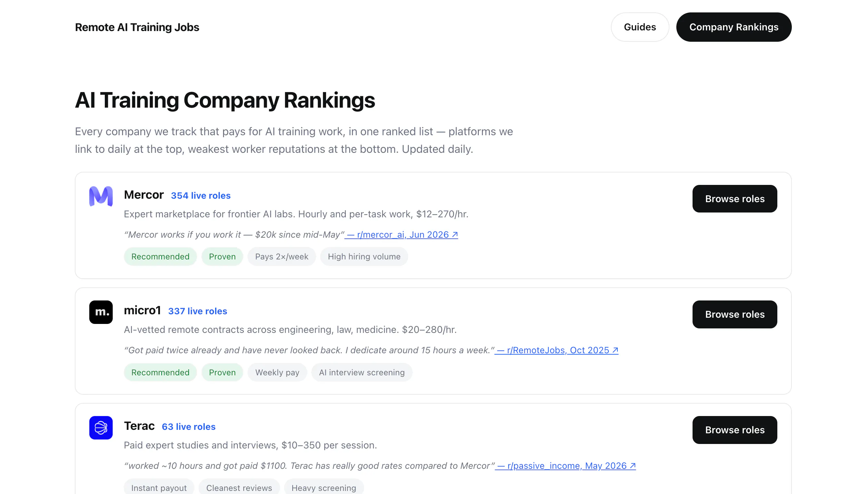The height and width of the screenshot is (494, 868).
Task: Click the 'AI-vetted remote contracts' description
Action: pos(290,330)
